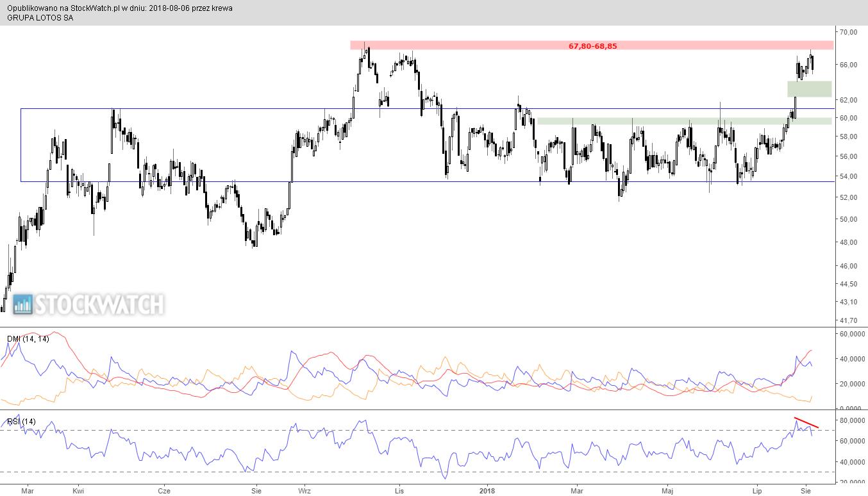Click the 48,00 price axis value
868x496 pixels.
coord(848,242)
